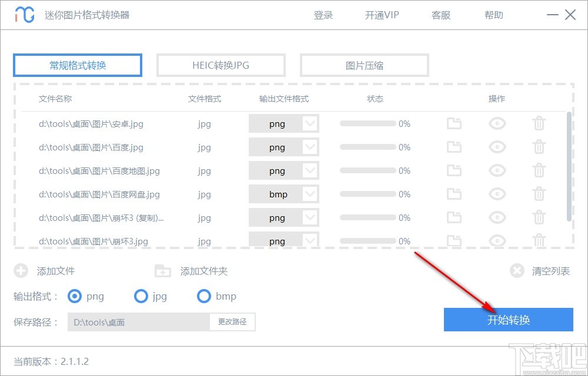Click 更改路径 to change save path
The image size is (588, 376).
(x=232, y=322)
